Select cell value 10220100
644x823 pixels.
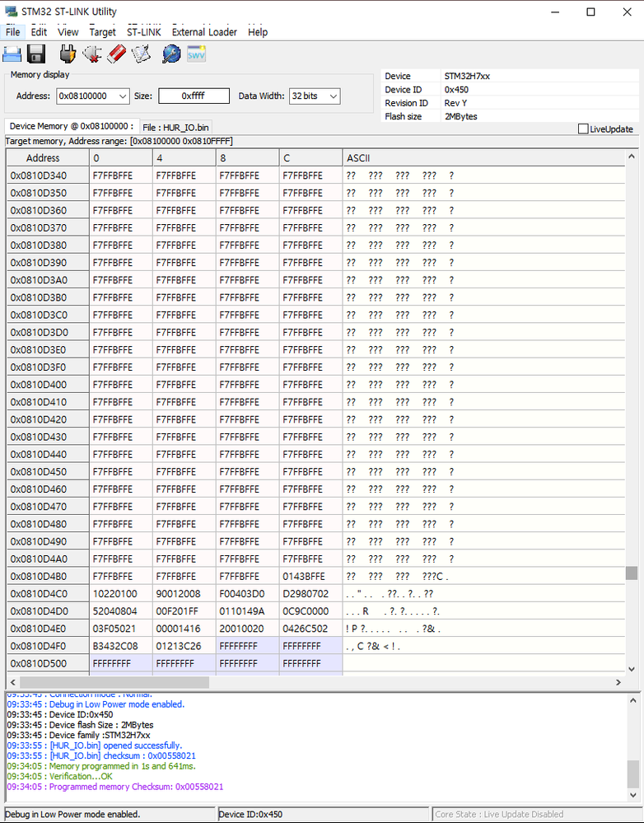121,594
